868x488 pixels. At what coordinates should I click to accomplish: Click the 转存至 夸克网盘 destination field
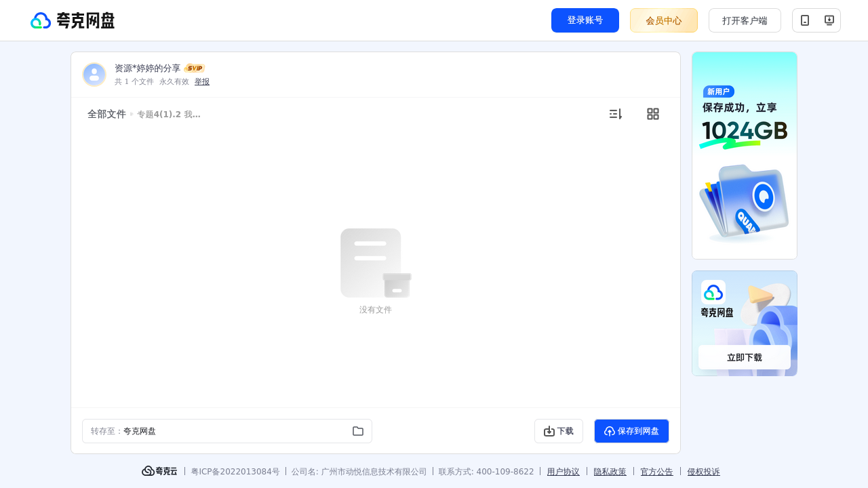tap(227, 431)
